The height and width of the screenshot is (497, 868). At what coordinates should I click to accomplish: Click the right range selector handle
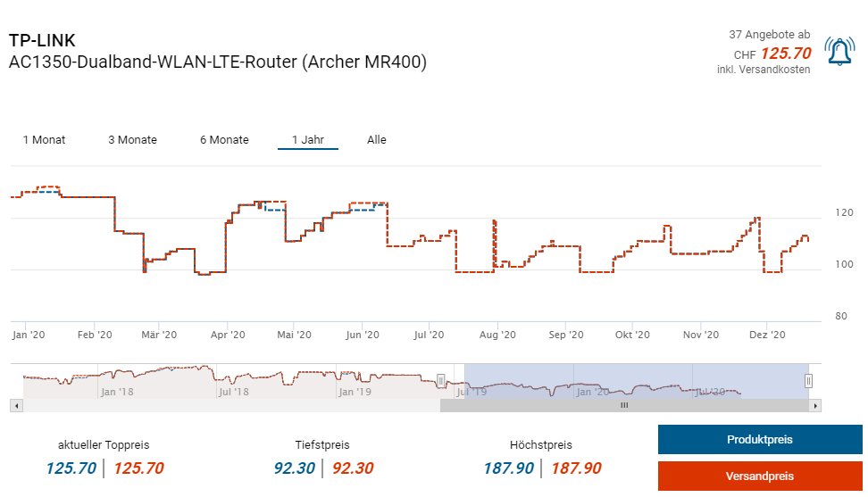(x=808, y=380)
